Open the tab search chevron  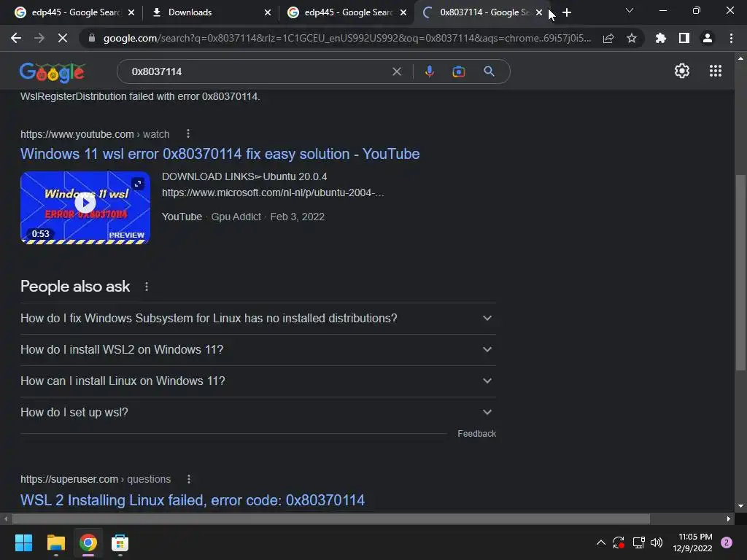point(630,10)
